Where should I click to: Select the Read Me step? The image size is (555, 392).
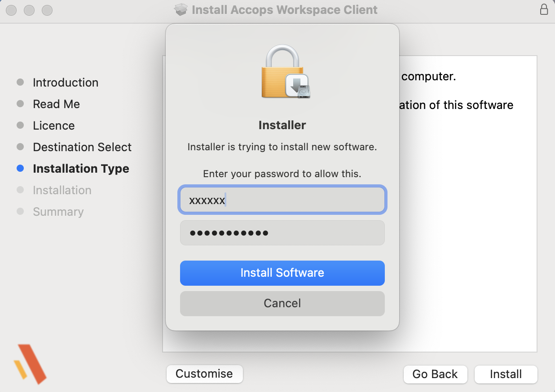point(56,104)
